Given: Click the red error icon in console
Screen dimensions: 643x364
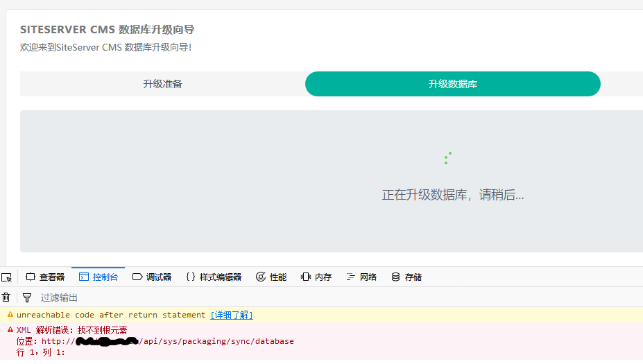Looking at the screenshot, I should tap(10, 329).
